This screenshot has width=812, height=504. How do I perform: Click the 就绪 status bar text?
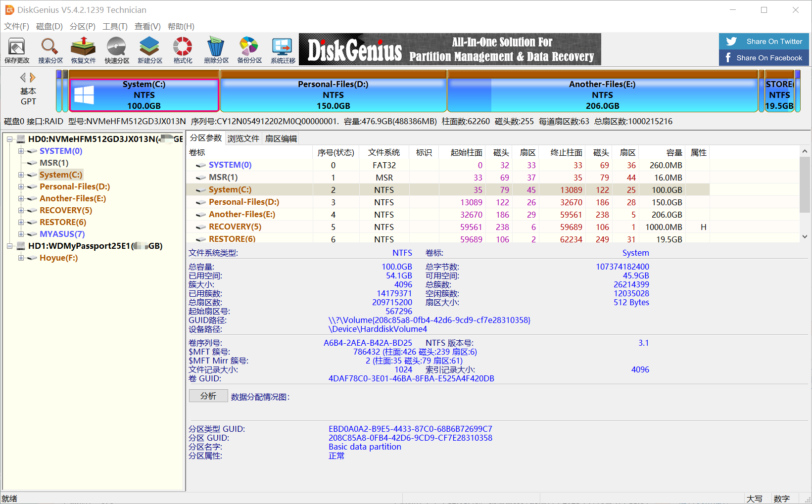(x=9, y=499)
